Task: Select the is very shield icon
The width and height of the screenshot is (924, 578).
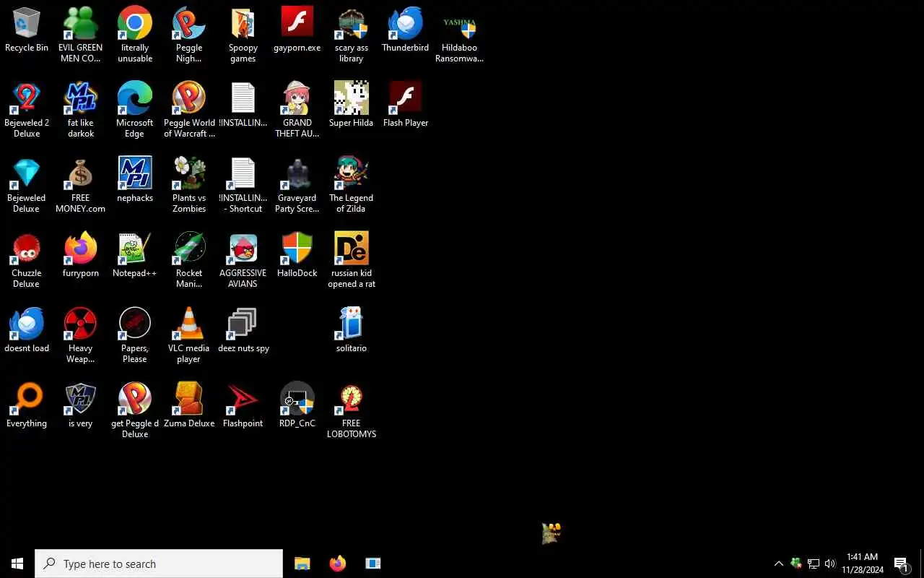Action: 81,406
